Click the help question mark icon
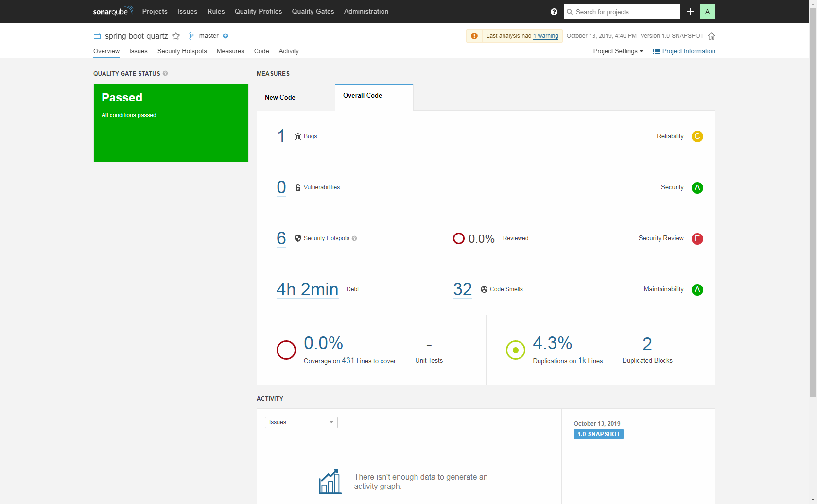Viewport: 817px width, 504px height. pyautogui.click(x=554, y=12)
